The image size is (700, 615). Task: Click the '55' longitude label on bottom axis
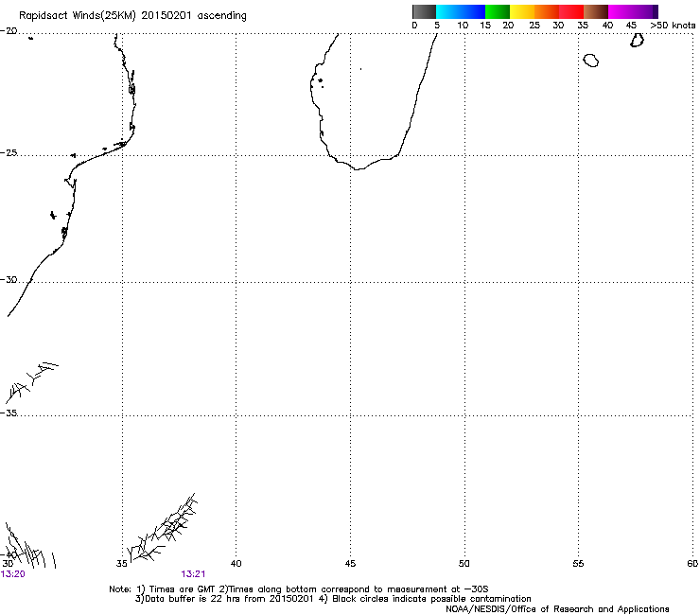[x=578, y=564]
